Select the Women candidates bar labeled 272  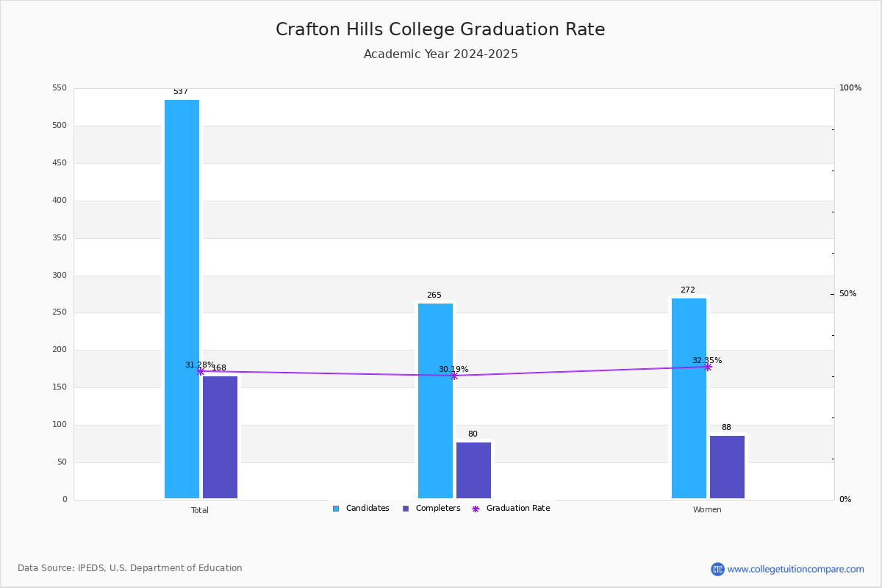pyautogui.click(x=689, y=398)
